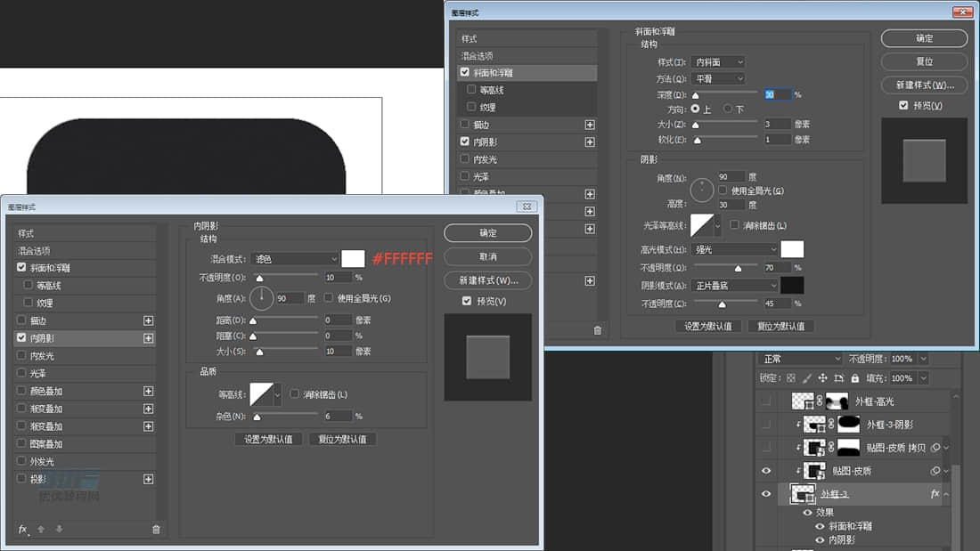Check 使用全局光 in the inner shadow settings
Viewport: 980px width, 551px height.
[x=329, y=298]
